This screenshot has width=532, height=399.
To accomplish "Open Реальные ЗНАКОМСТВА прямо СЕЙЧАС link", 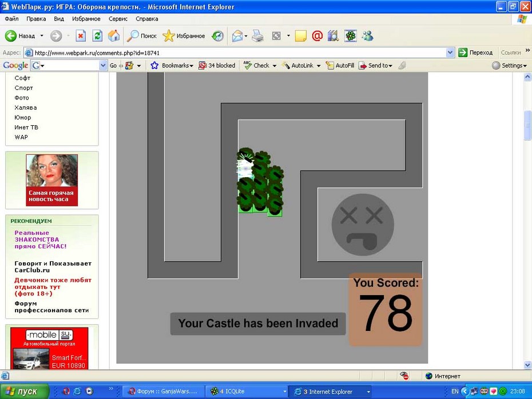I will pyautogui.click(x=41, y=240).
